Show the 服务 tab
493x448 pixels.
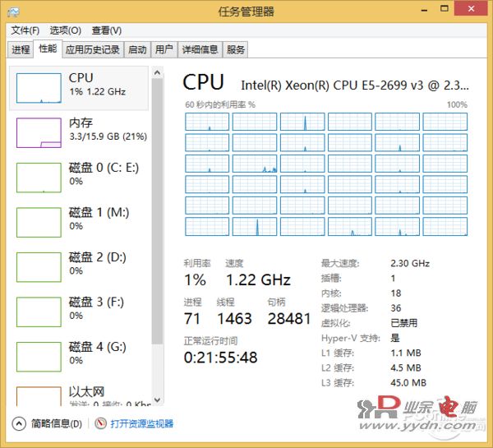[235, 49]
